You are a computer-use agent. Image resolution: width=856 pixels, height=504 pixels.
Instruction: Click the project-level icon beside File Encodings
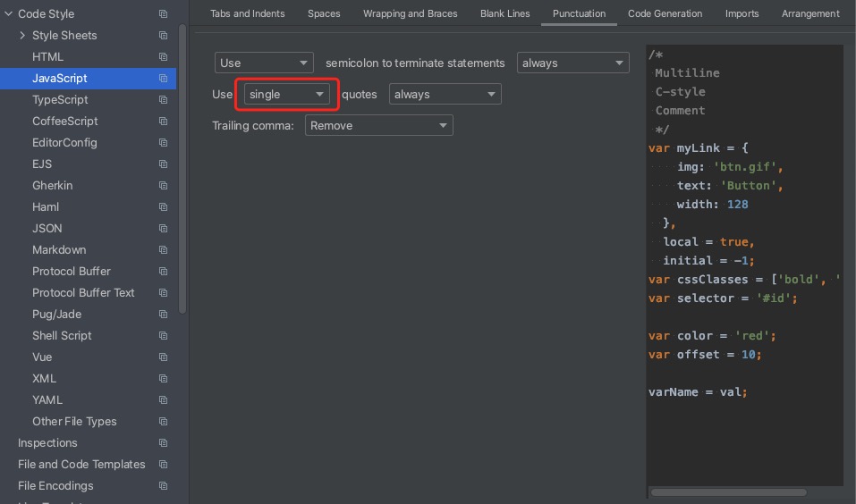[163, 486]
